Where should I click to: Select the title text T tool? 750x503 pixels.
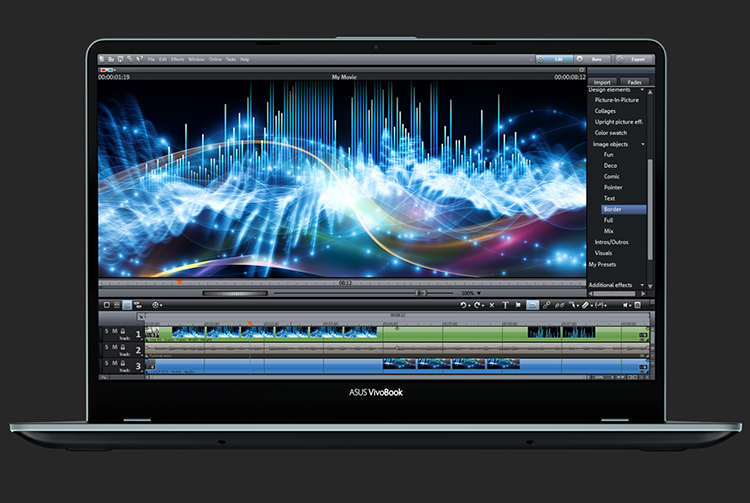point(505,305)
